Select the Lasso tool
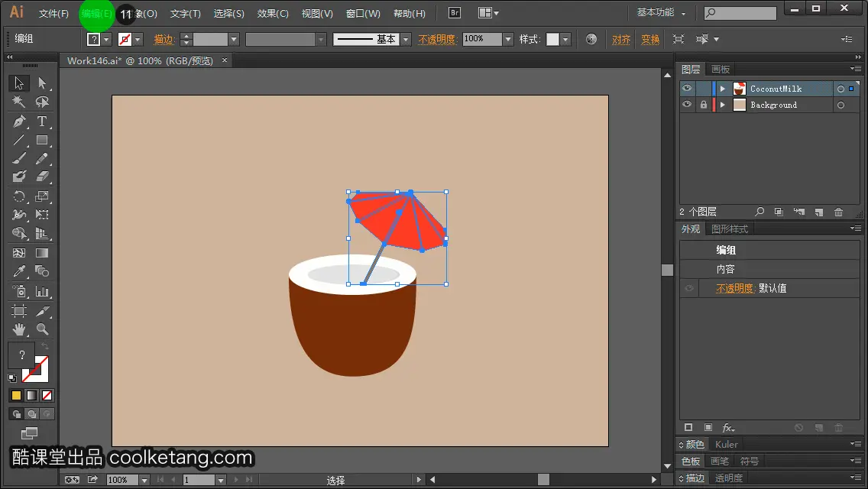Image resolution: width=868 pixels, height=489 pixels. click(42, 102)
